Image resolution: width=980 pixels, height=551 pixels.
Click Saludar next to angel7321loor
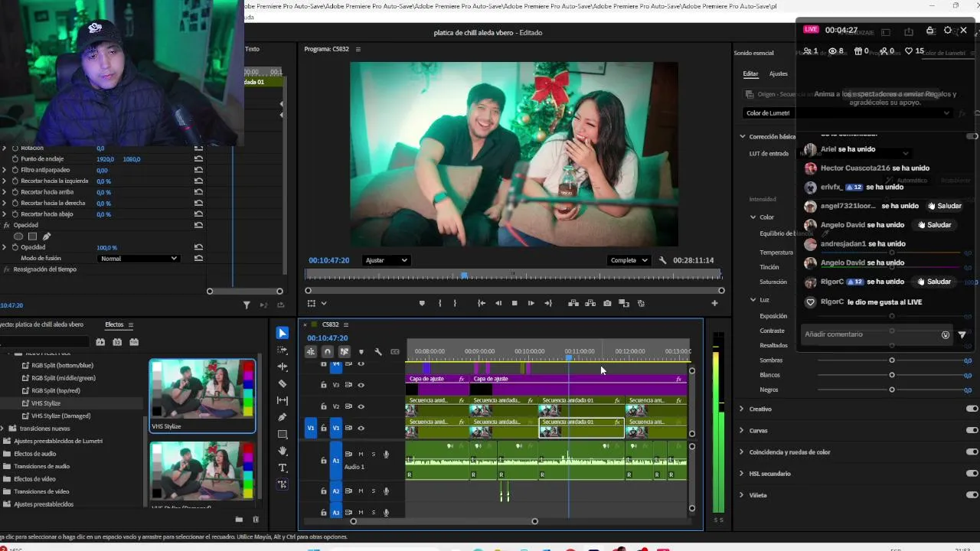pos(943,206)
